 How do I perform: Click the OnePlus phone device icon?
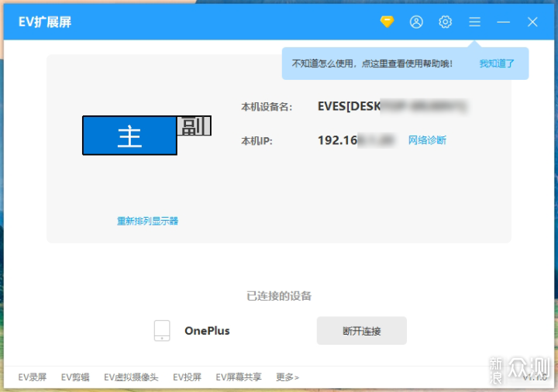pyautogui.click(x=162, y=331)
